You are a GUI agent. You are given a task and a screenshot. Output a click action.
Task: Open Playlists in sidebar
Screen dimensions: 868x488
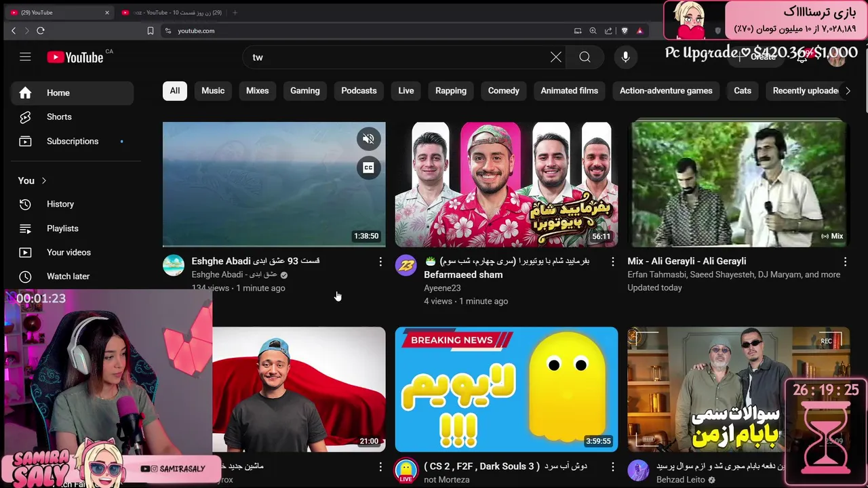[72, 228]
